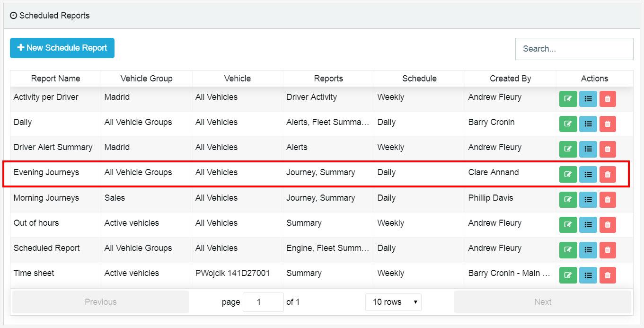Create a New Schedule Report
Screen dimensions: 644x328
62,48
